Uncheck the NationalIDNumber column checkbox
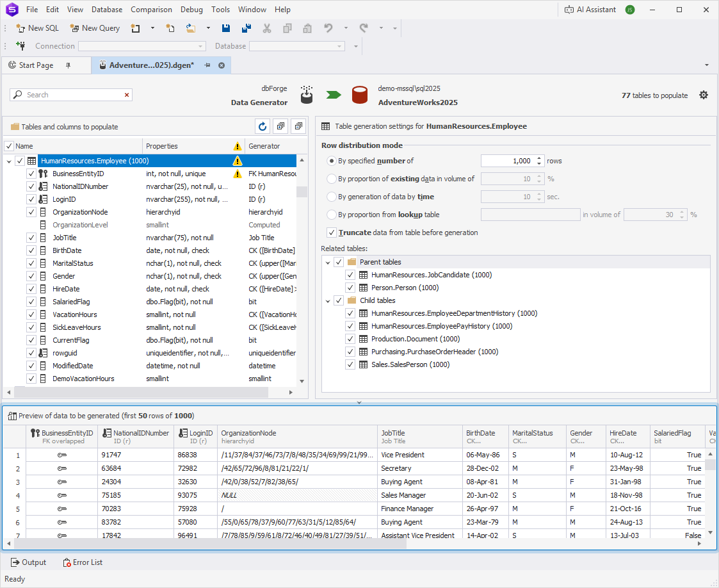719x588 pixels. click(31, 186)
